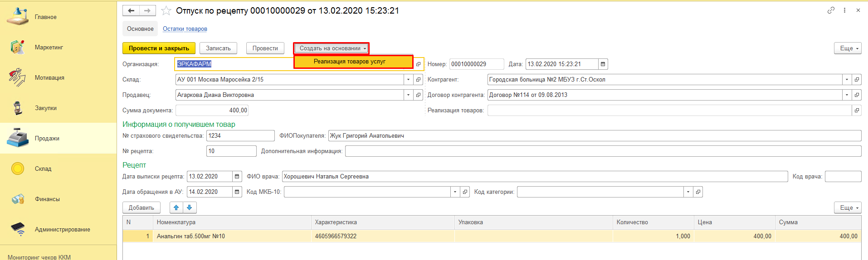Click Добавить to add a row
Screen dimensions: 868x260
(141, 207)
